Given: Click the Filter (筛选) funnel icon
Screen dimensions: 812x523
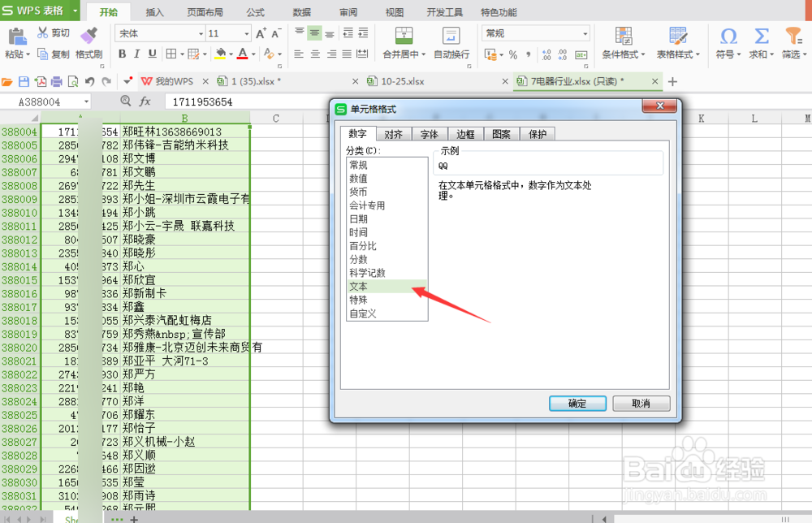Looking at the screenshot, I should click(x=793, y=36).
